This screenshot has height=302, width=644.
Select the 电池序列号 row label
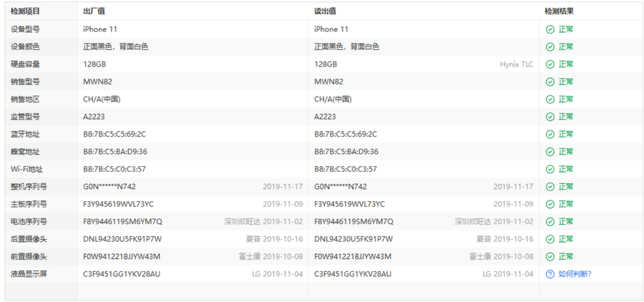click(x=29, y=221)
